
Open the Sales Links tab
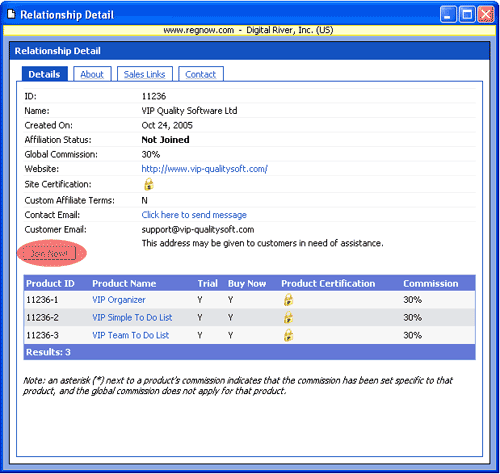tap(145, 74)
